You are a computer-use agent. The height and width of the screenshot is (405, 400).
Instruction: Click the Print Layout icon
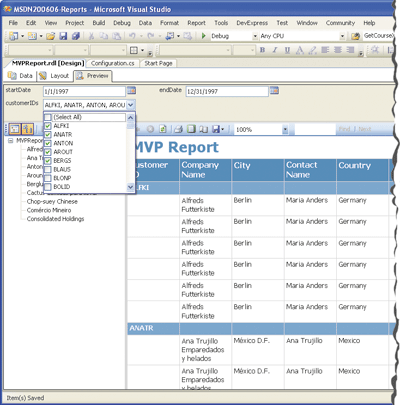point(191,129)
